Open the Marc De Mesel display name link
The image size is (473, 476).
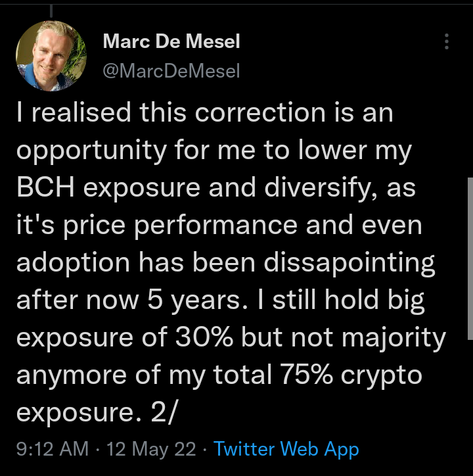(x=171, y=41)
